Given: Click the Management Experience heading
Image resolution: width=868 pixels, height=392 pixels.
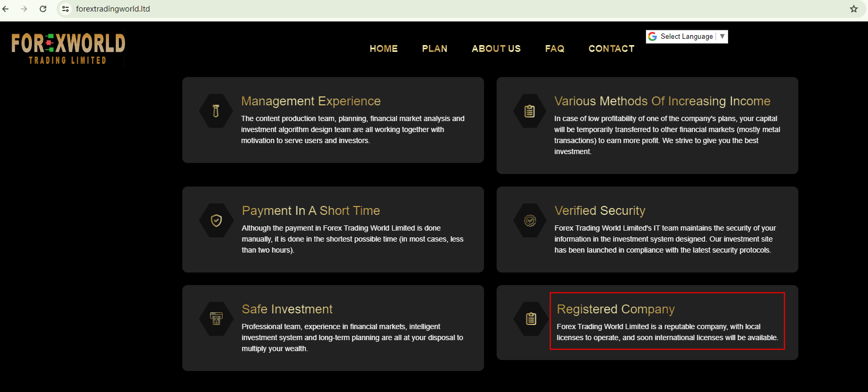Looking at the screenshot, I should click(311, 101).
